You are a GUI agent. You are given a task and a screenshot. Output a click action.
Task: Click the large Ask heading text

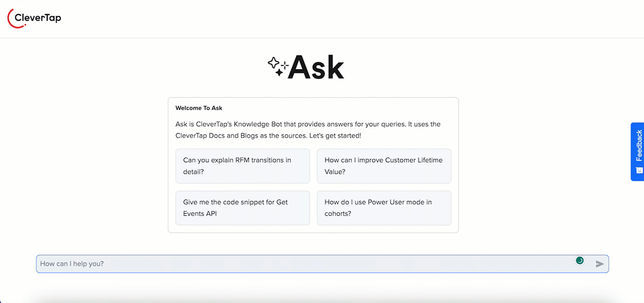click(316, 67)
